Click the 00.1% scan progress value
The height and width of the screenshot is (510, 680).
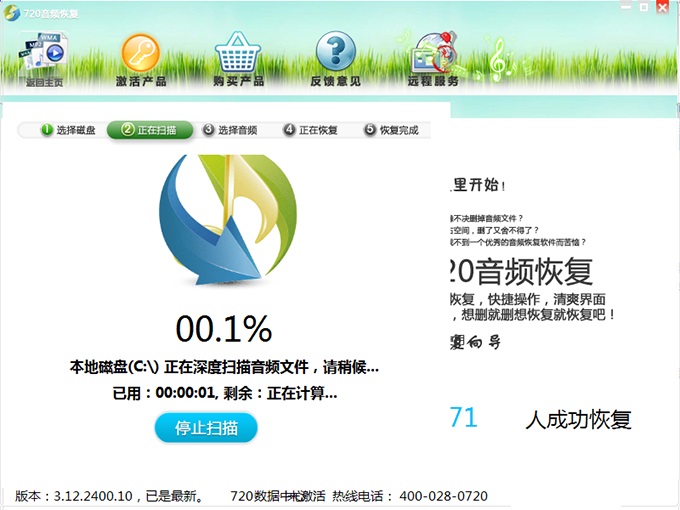click(x=224, y=328)
